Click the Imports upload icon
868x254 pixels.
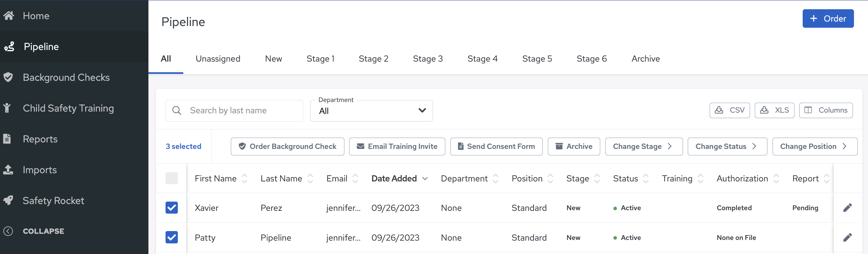pos(8,169)
